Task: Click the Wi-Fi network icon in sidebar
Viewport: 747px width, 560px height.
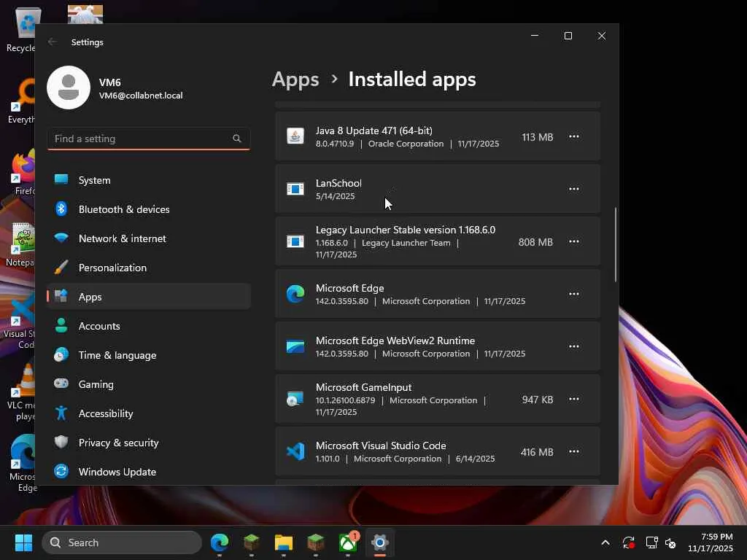Action: [x=61, y=238]
